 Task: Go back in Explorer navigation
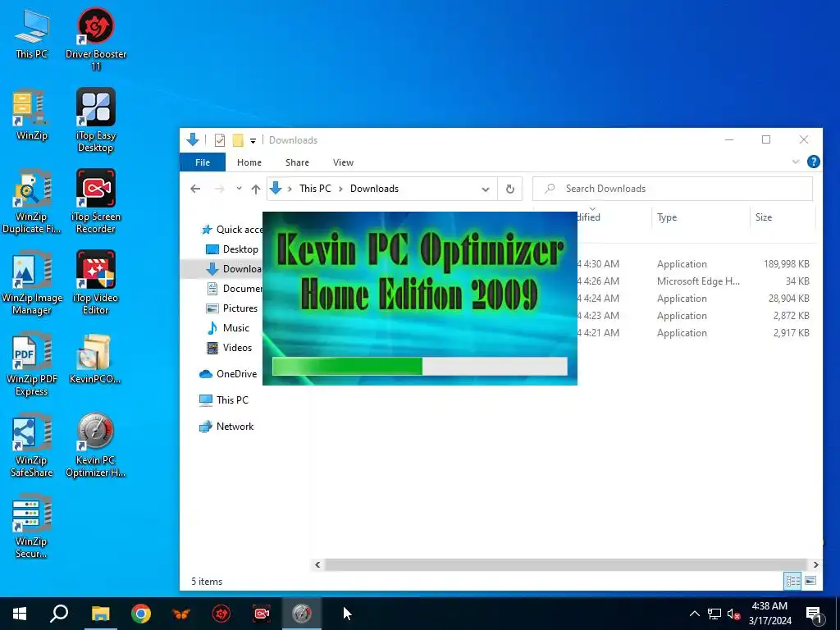[195, 189]
